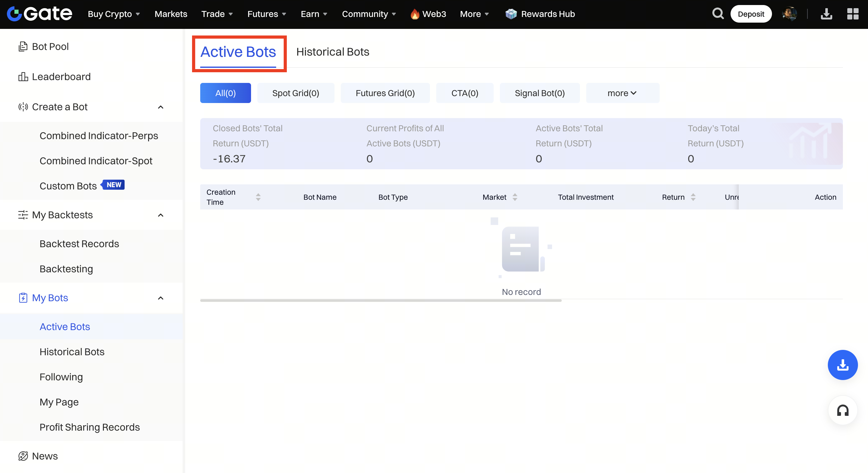Click the blue floating download button
Screen dimensions: 868x473
tap(842, 365)
